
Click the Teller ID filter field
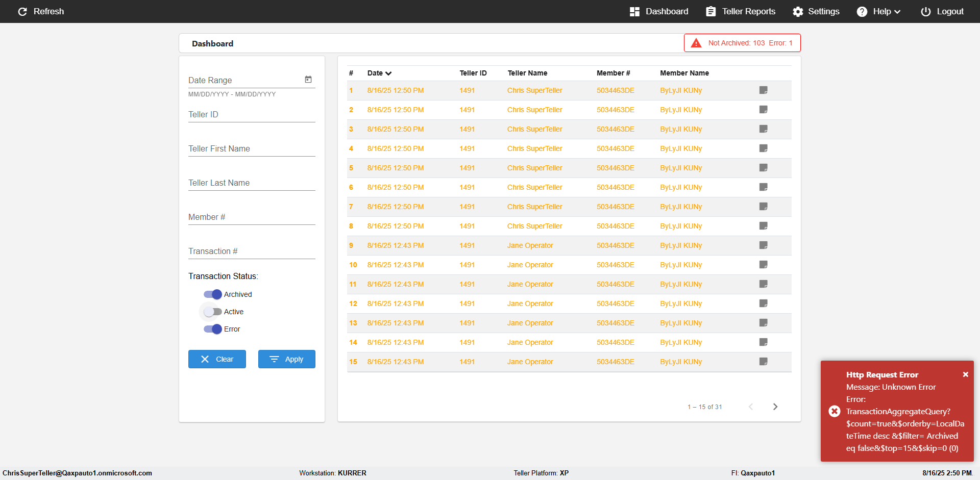pos(252,114)
